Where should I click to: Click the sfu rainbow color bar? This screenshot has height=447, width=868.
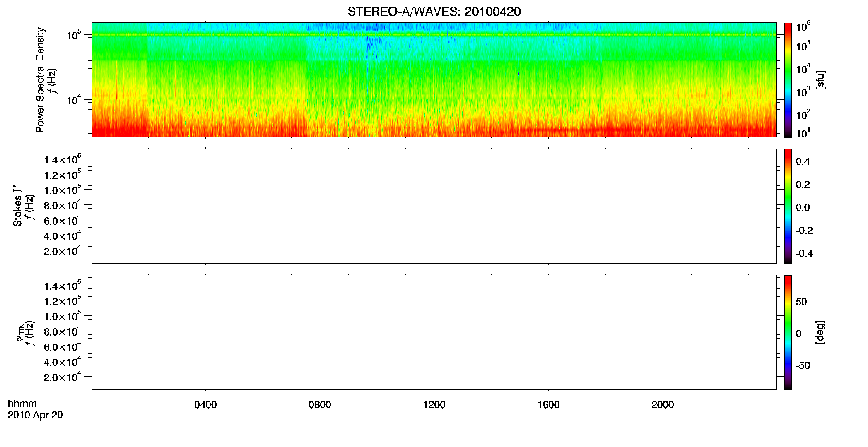pos(788,80)
